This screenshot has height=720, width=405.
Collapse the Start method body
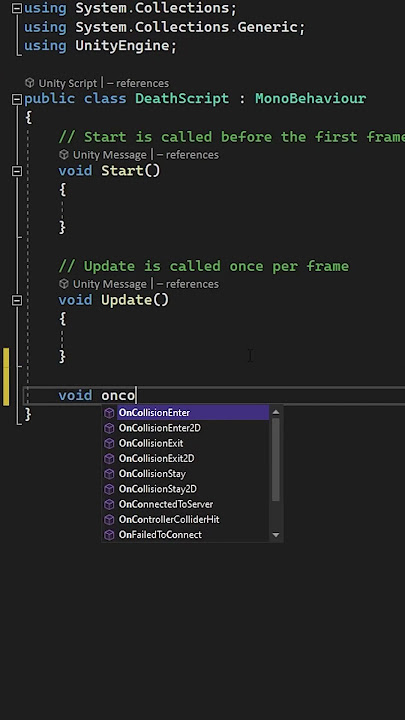point(17,171)
